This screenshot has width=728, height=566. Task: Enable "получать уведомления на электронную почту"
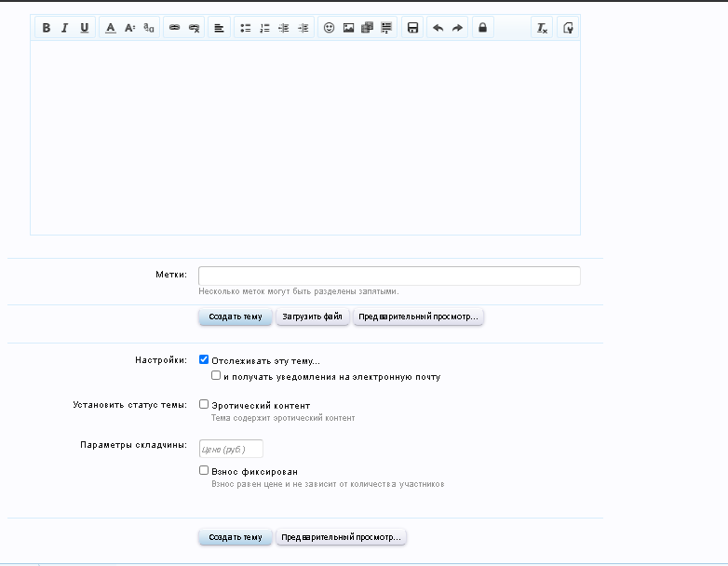coord(216,376)
